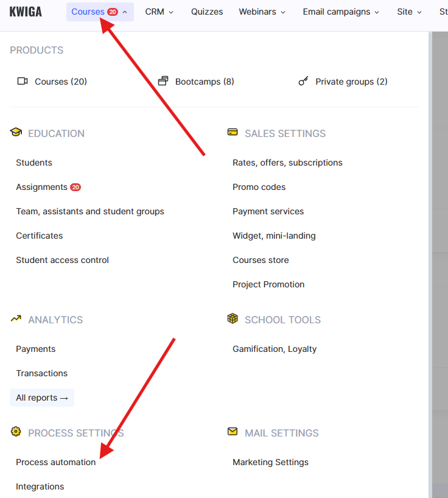Click the Bootcamps stacked cards icon
The height and width of the screenshot is (498, 448).
[163, 82]
